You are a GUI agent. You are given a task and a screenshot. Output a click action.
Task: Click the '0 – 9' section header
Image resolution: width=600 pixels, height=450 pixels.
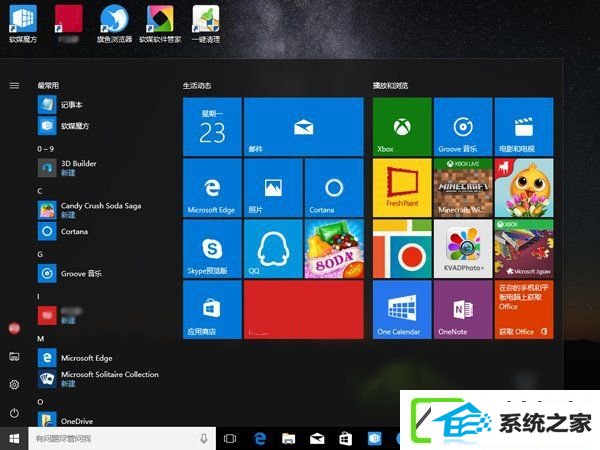pos(46,149)
